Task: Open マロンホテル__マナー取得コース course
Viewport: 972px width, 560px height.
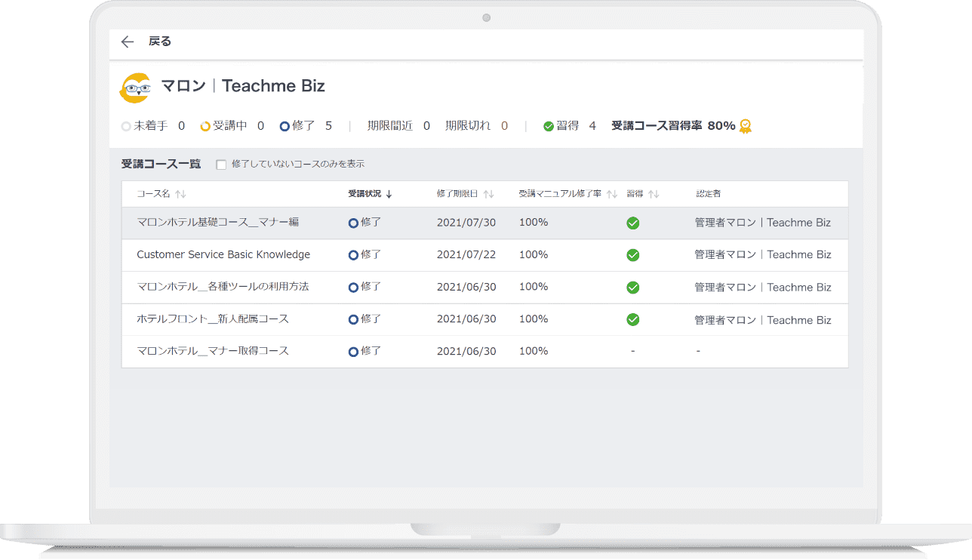Action: pyautogui.click(x=213, y=351)
